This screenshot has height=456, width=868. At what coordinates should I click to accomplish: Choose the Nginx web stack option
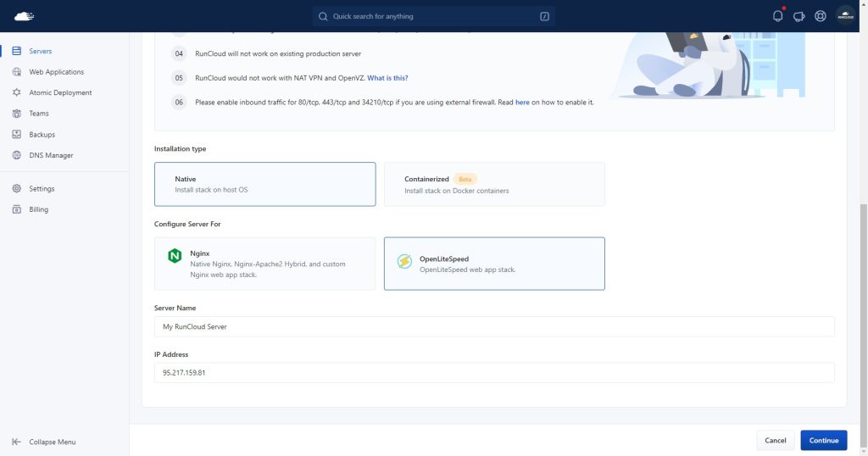(x=264, y=264)
